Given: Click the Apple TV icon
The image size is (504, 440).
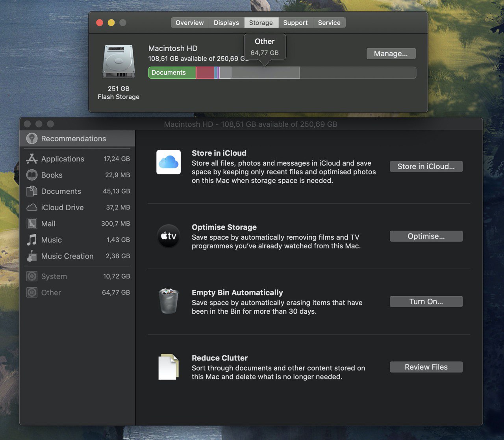Looking at the screenshot, I should [x=169, y=236].
